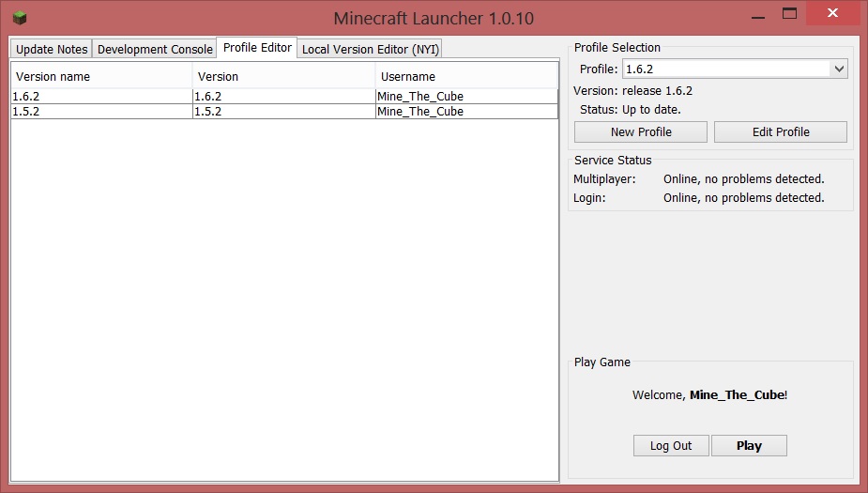Expand the Profile dropdown arrow
The height and width of the screenshot is (493, 868).
[839, 69]
